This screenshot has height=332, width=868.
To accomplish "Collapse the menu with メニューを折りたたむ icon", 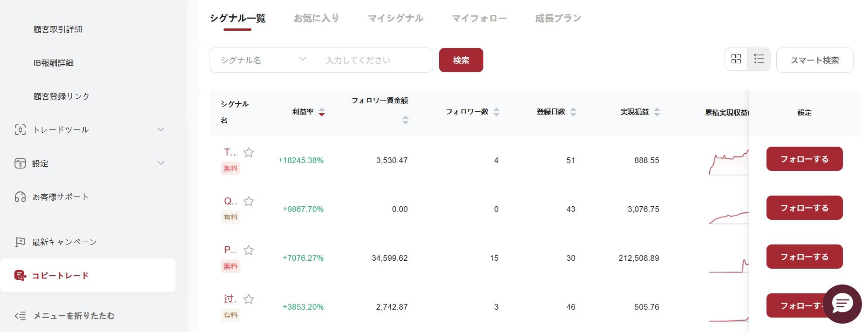I will click(x=20, y=316).
